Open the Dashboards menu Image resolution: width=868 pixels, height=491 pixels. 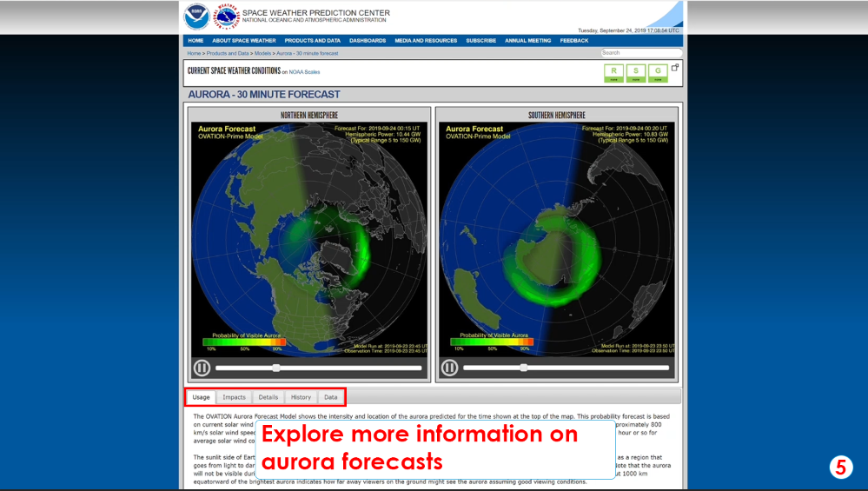tap(368, 41)
